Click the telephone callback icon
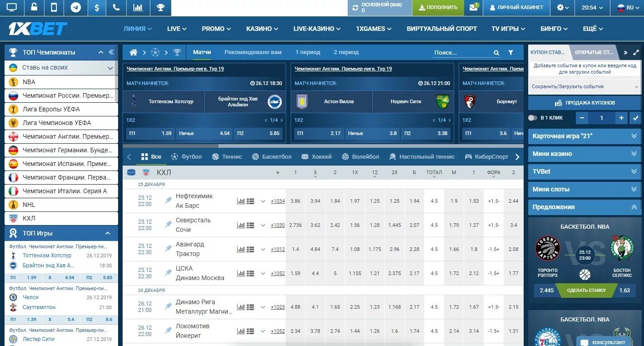644x346 pixels. (x=116, y=7)
